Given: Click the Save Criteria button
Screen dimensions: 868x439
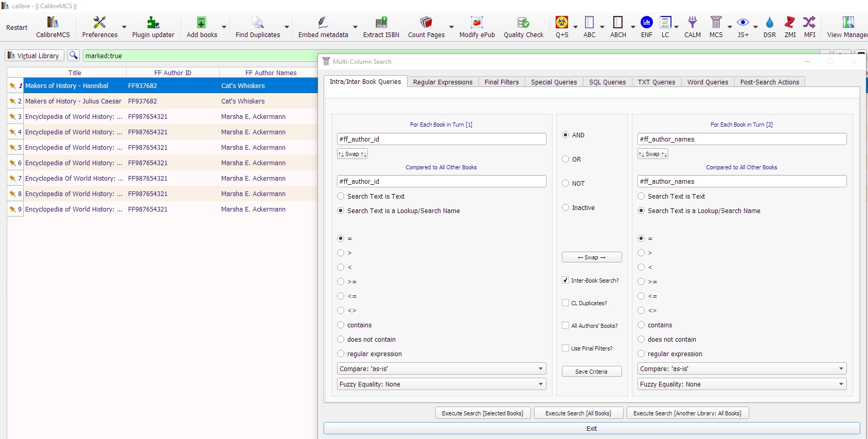Looking at the screenshot, I should [x=591, y=372].
